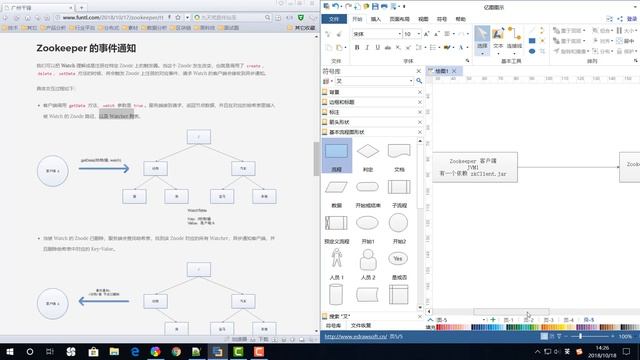This screenshot has height=360, width=640.
Task: Open the 文件 file menu
Action: click(x=334, y=19)
